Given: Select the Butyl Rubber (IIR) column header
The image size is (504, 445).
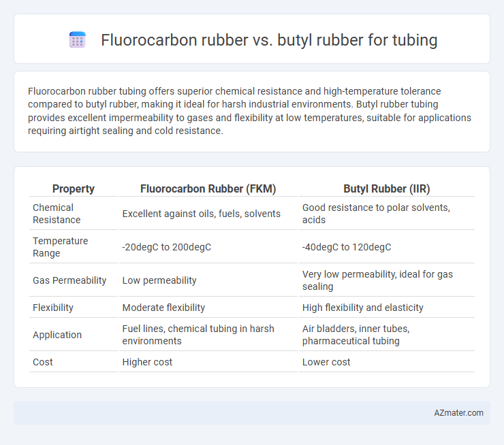Looking at the screenshot, I should 387,188.
